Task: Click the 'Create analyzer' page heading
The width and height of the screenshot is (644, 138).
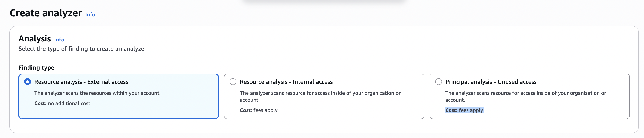Action: click(x=46, y=13)
